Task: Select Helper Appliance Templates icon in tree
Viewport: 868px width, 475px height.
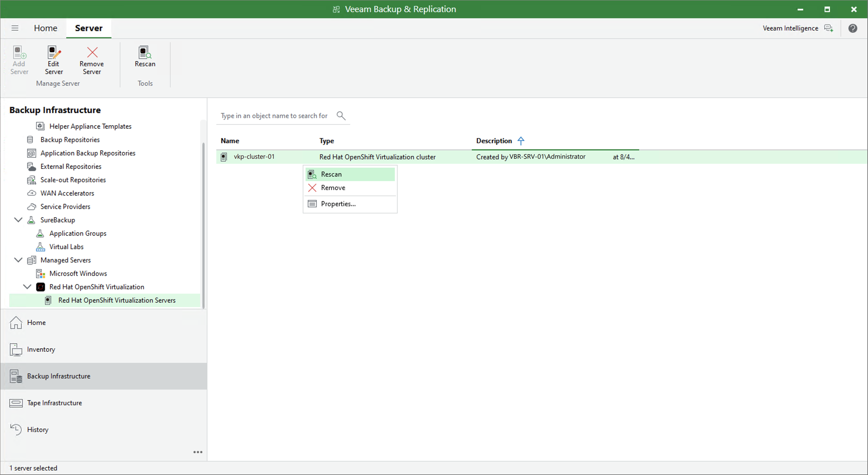Action: point(40,126)
